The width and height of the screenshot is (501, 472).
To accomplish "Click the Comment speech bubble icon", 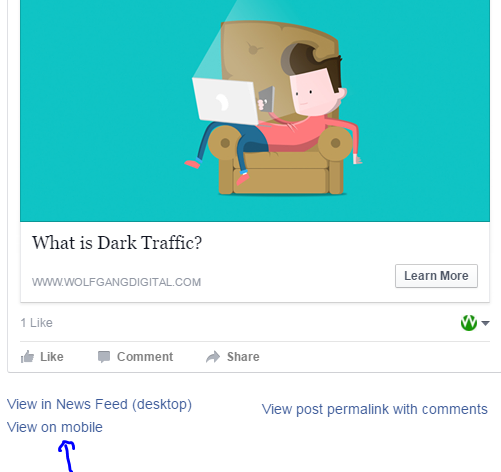I will click(104, 357).
